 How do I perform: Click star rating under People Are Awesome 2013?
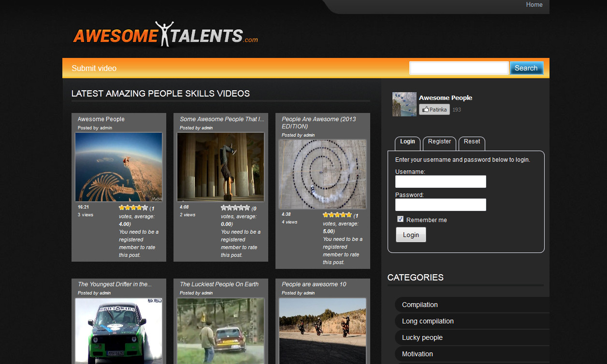tap(337, 215)
